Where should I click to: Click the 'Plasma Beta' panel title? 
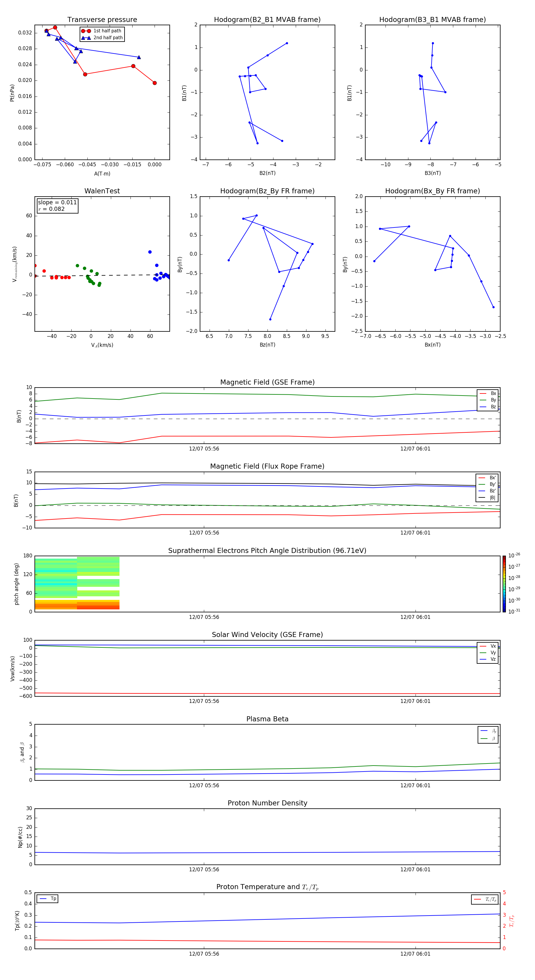click(x=267, y=719)
